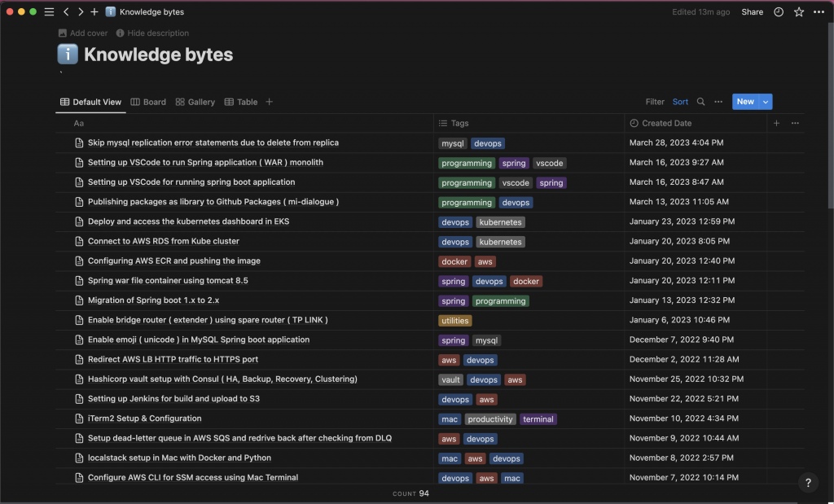Screen dimensions: 834x504
Task: Open Publishing packages to Github Packages page
Action: 213,201
